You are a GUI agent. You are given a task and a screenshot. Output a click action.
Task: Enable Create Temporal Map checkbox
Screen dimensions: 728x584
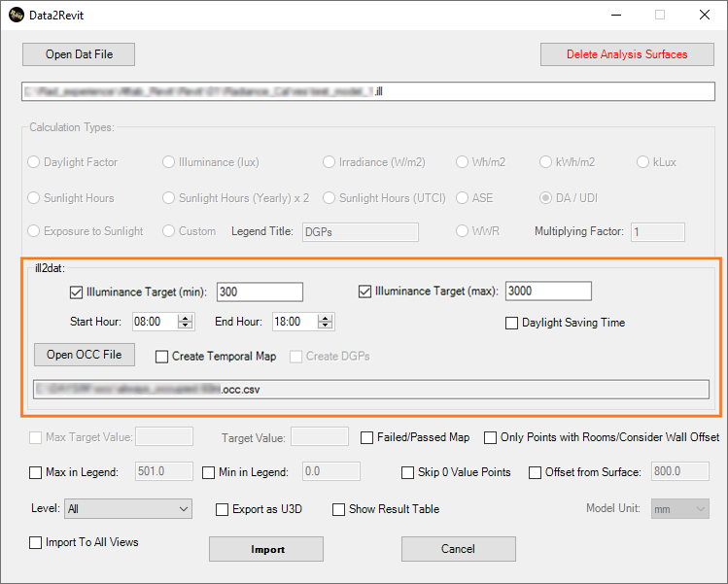pyautogui.click(x=161, y=357)
